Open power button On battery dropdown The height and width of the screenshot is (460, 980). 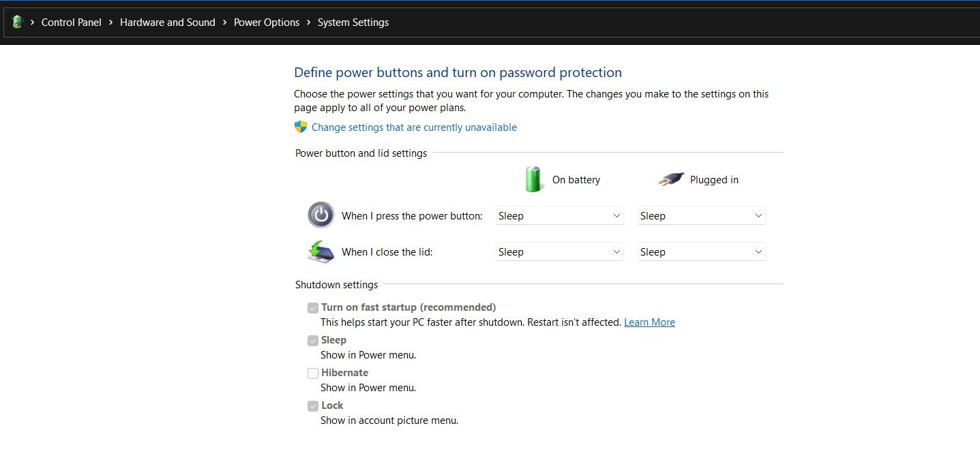tap(559, 215)
